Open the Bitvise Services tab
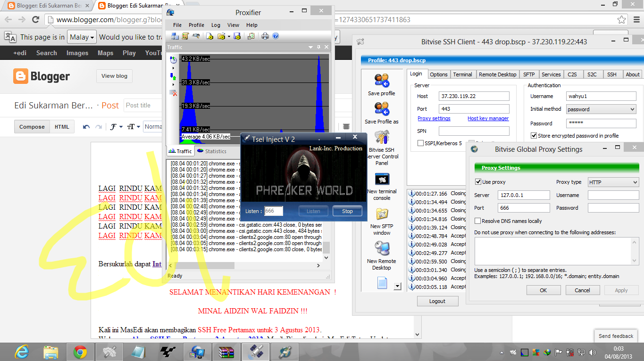The height and width of the screenshot is (361, 644). pos(551,74)
